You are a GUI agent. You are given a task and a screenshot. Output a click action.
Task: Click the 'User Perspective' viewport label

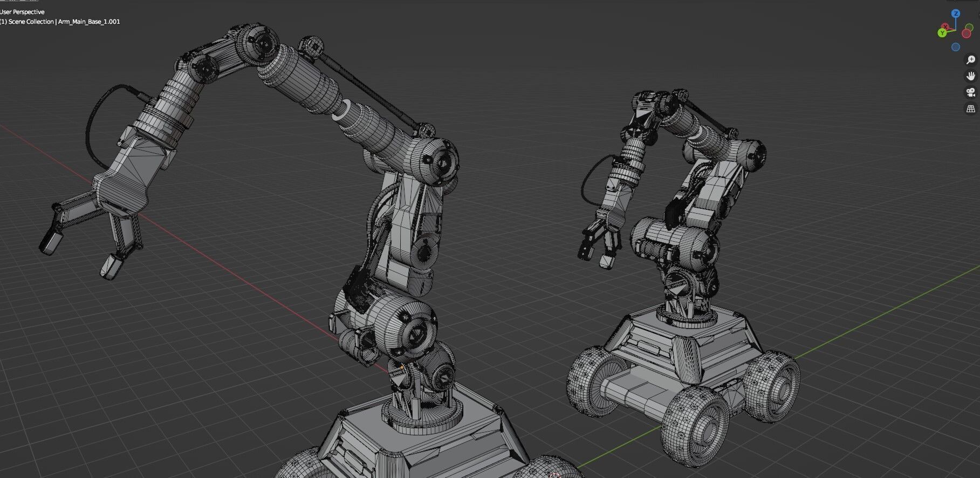point(22,12)
